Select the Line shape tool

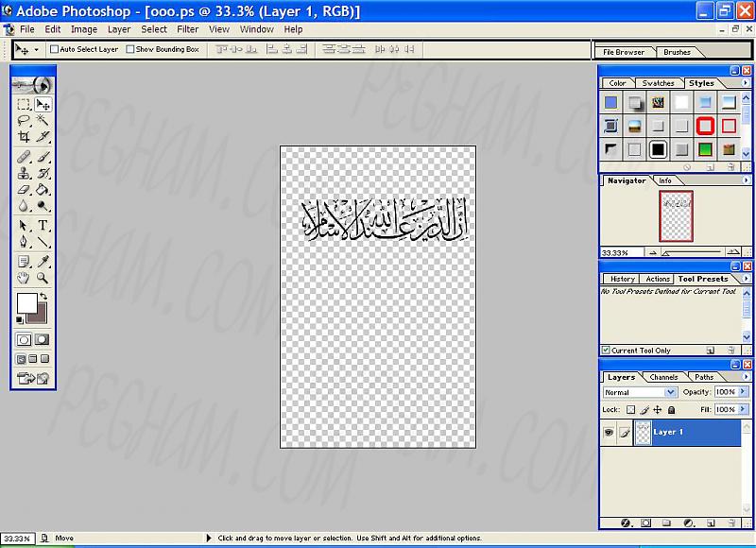click(x=43, y=242)
